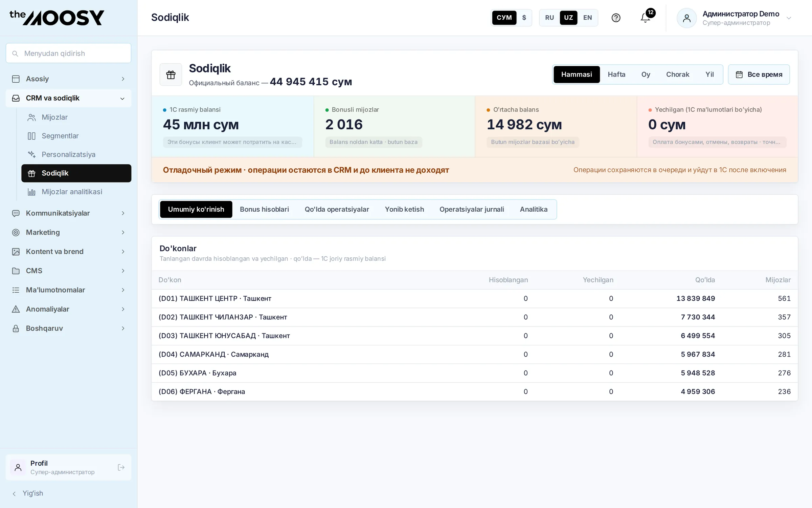Click the Mijozlar analitikasi chart icon

31,192
